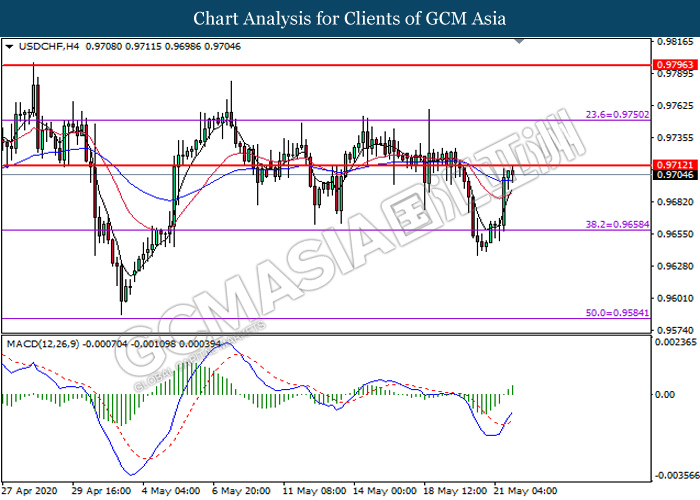Click the red 0.97963 price label
Screen dimensions: 700x500
[x=675, y=65]
